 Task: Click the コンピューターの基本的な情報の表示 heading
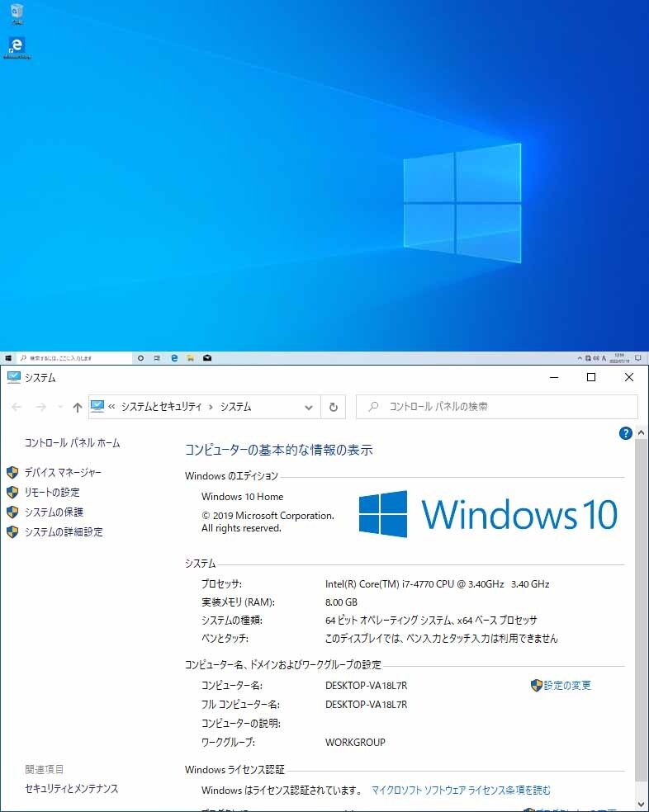(x=279, y=450)
